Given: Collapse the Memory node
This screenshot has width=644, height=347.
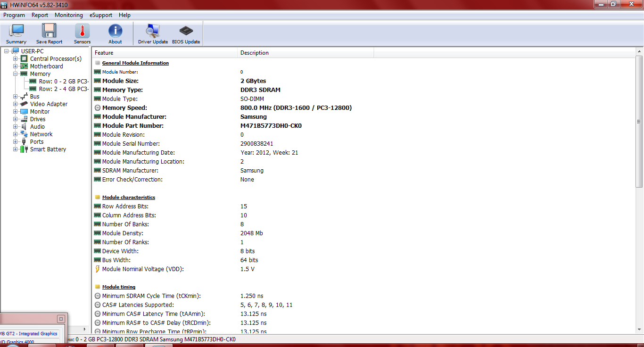Looking at the screenshot, I should pos(16,74).
